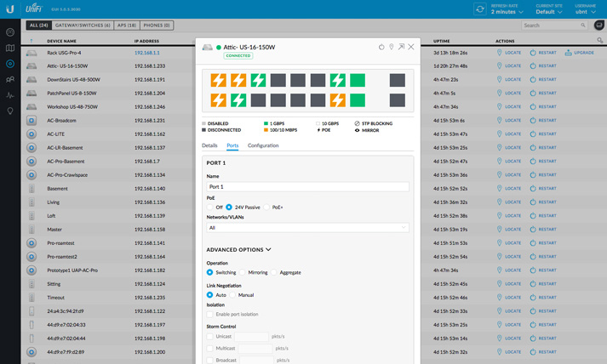Click Locate for AC-LITE row
This screenshot has height=364, width=607.
pos(509,134)
